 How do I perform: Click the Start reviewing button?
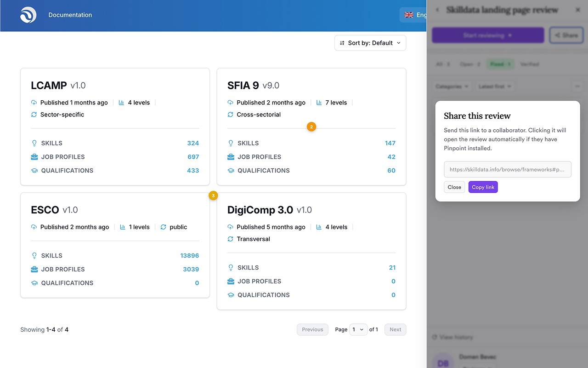[x=488, y=35]
